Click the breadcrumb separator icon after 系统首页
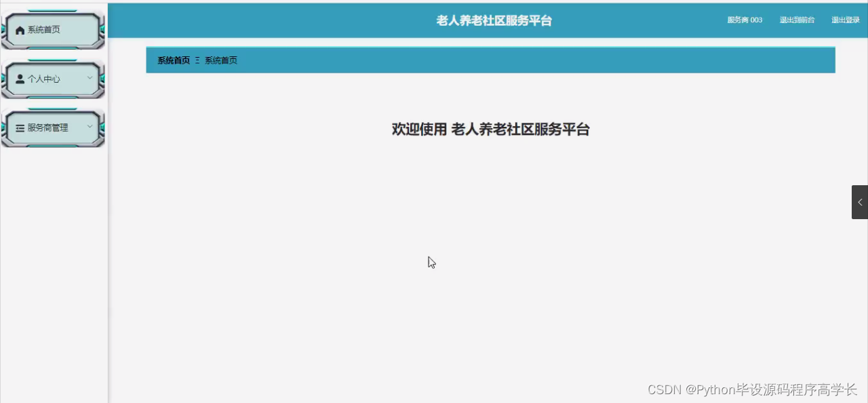 (x=197, y=60)
